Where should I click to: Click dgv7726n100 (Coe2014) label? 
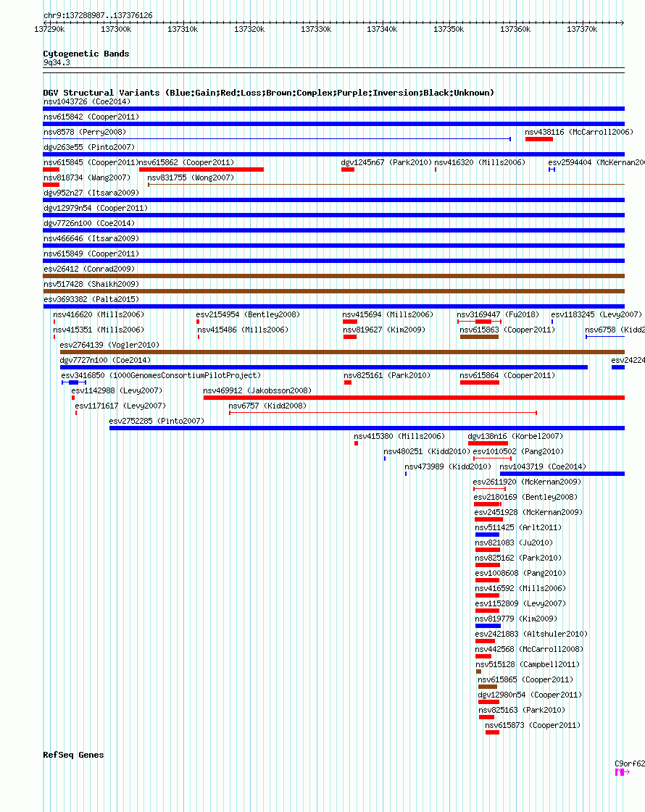coord(89,223)
